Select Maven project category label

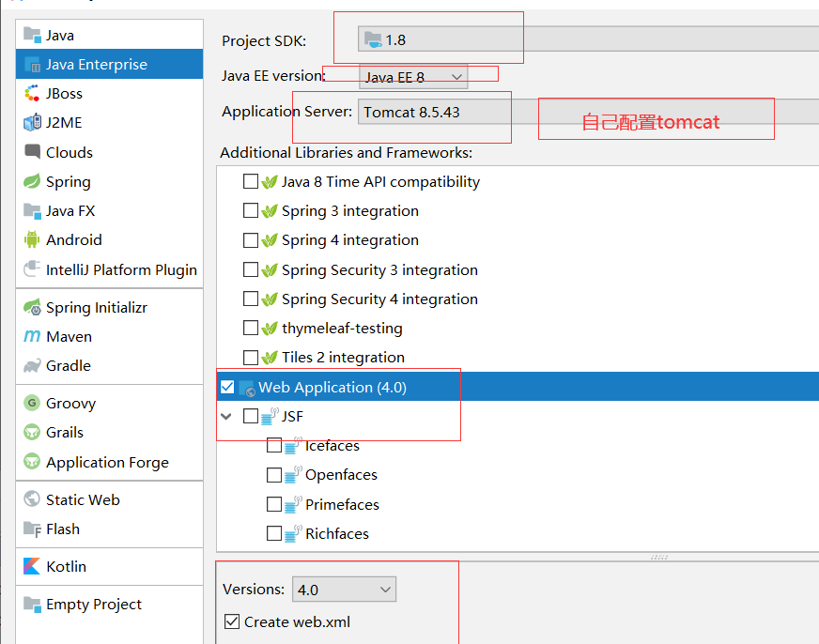tap(69, 337)
